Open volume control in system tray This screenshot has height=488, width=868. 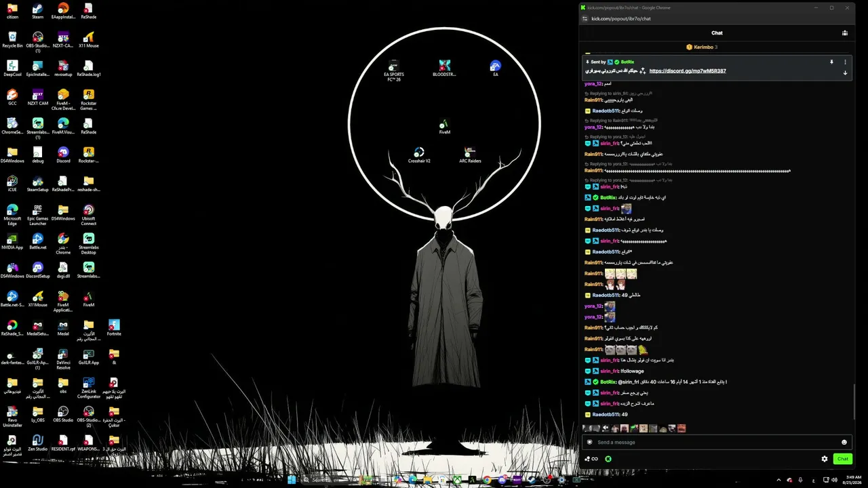pyautogui.click(x=833, y=480)
